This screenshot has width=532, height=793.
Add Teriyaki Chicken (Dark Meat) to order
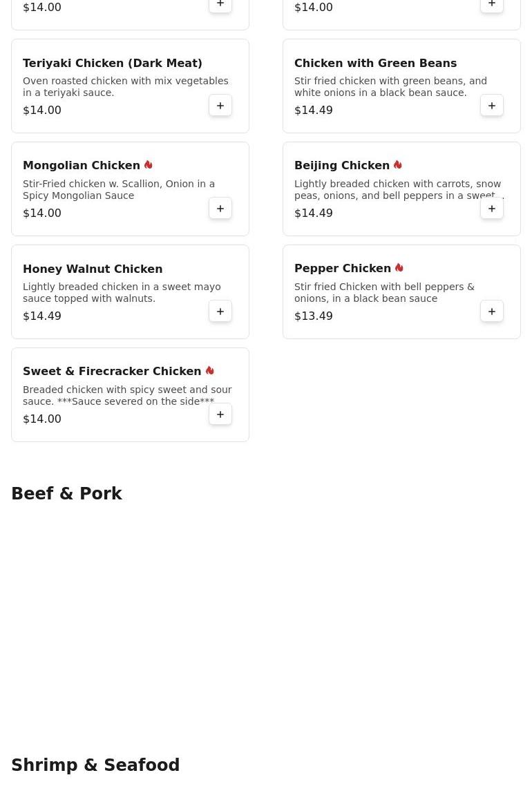point(220,106)
